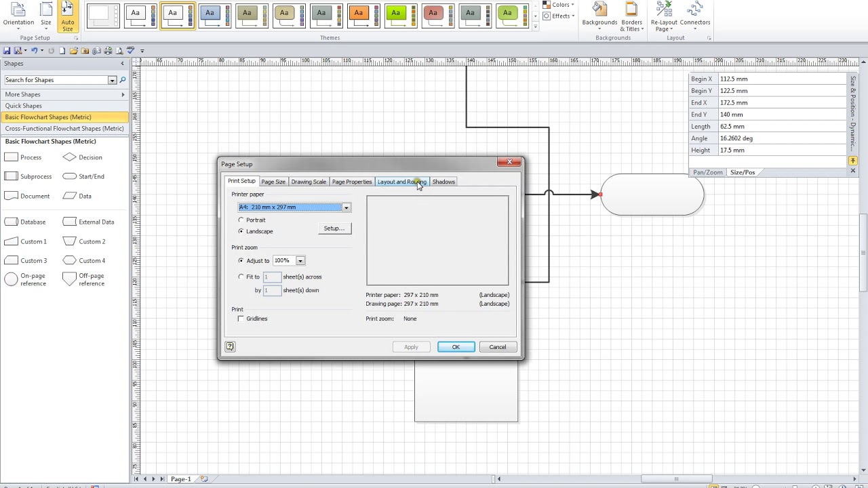Select the Process shape

pyautogui.click(x=23, y=157)
